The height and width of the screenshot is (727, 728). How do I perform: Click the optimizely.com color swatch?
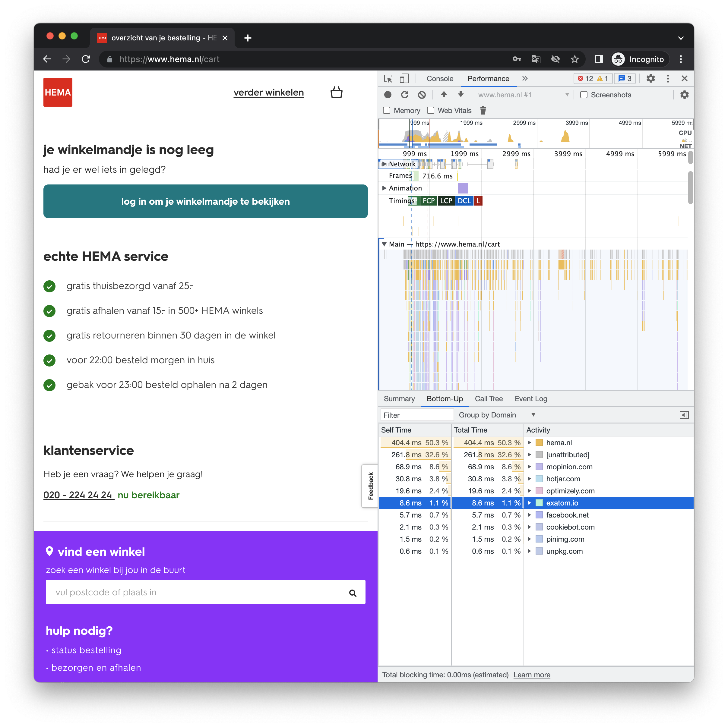pyautogui.click(x=539, y=491)
